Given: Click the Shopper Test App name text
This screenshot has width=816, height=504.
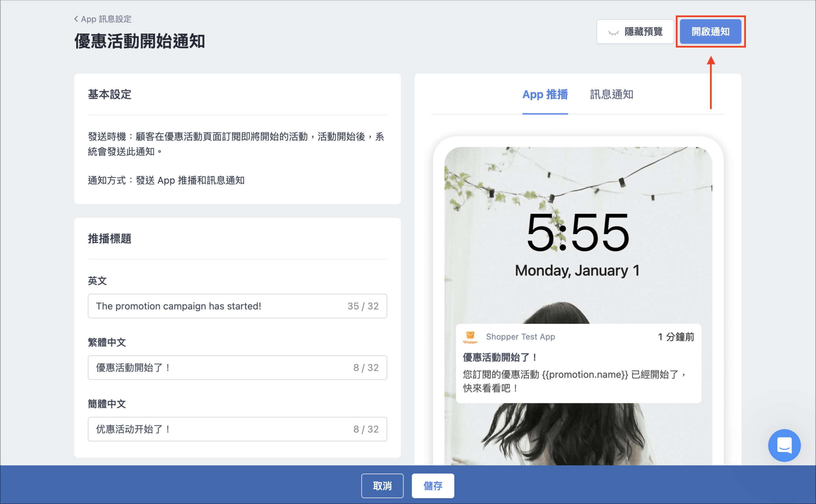Looking at the screenshot, I should pyautogui.click(x=520, y=337).
